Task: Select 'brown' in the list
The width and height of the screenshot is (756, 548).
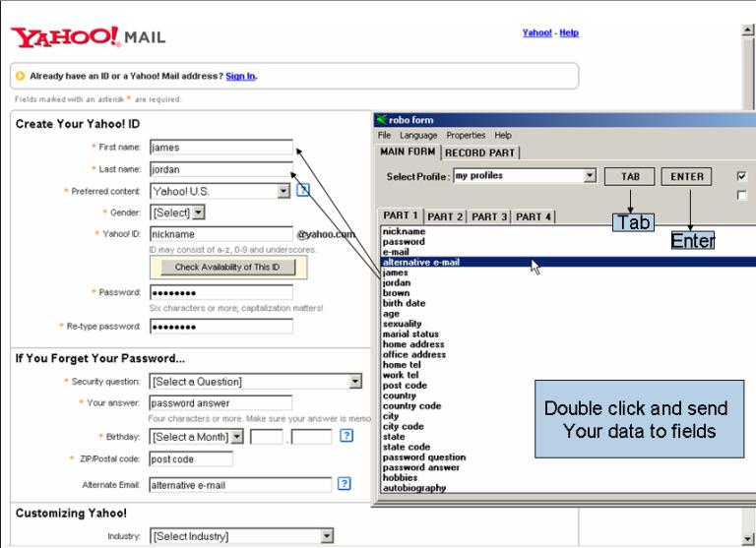Action: coord(396,292)
